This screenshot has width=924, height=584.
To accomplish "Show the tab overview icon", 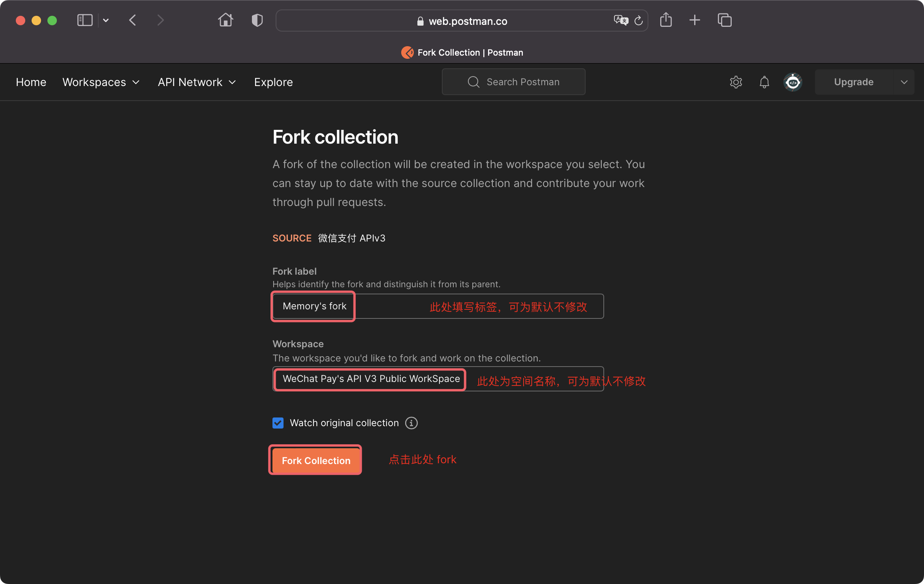I will 725,20.
